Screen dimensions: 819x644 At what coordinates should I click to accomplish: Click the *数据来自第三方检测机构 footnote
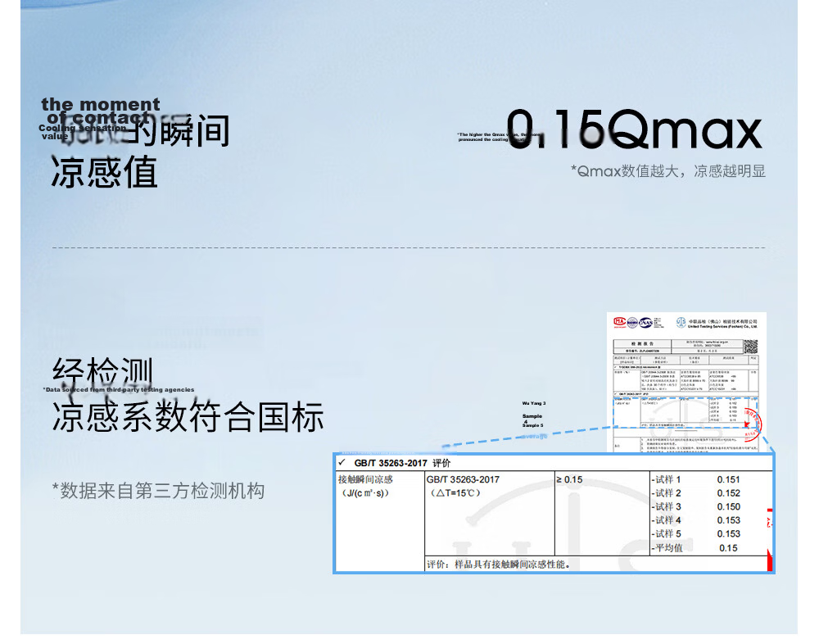coord(158,491)
